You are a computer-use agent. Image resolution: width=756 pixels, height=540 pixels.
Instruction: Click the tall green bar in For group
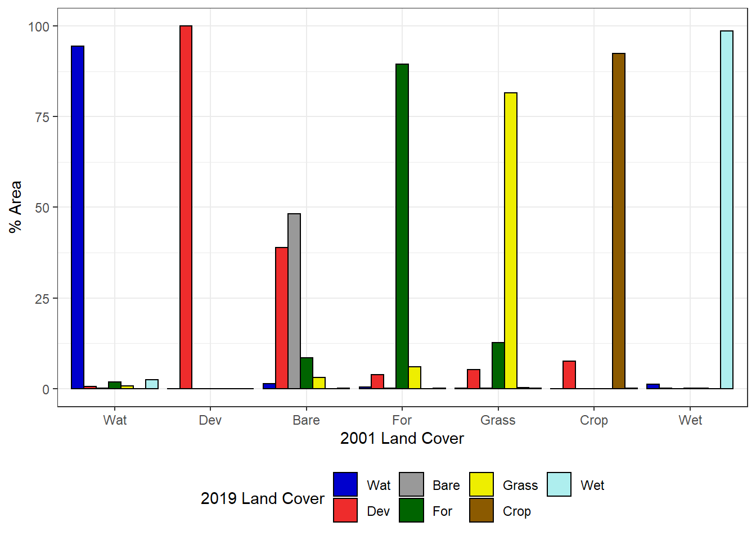(x=402, y=226)
